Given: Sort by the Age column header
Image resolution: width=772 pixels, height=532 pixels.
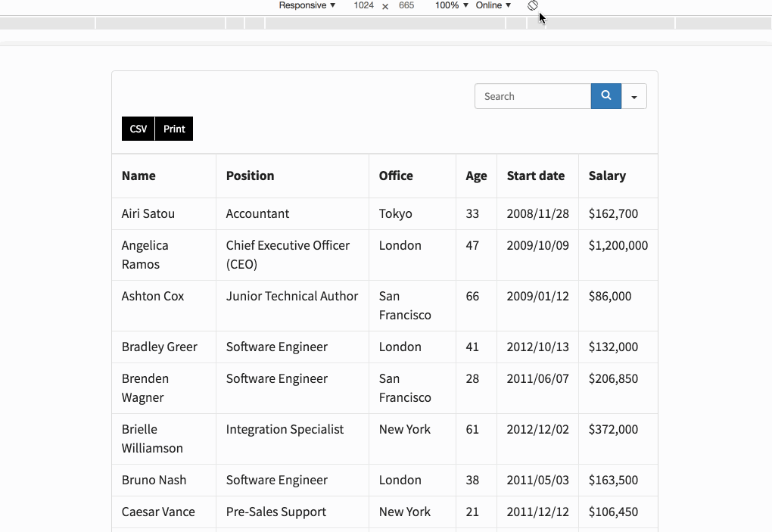Looking at the screenshot, I should [x=476, y=176].
